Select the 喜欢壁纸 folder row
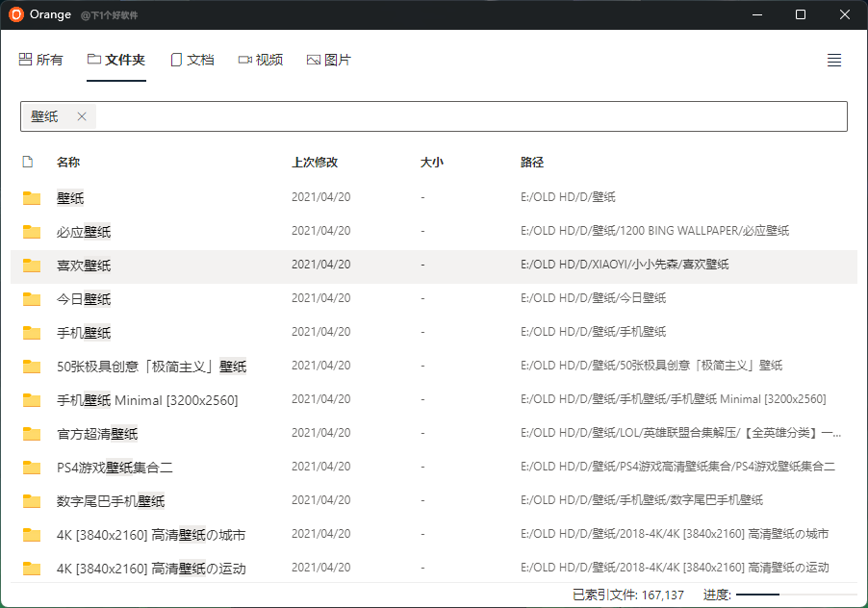868x608 pixels. coord(84,266)
